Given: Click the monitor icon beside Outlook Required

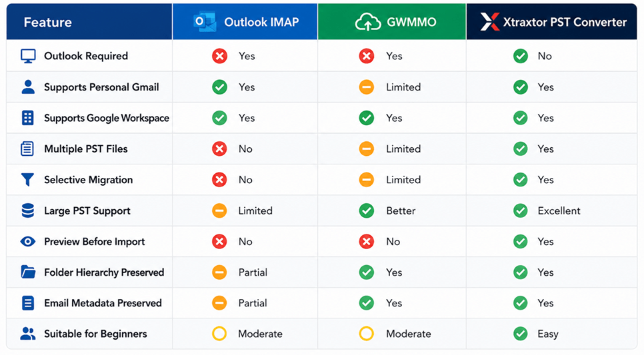Looking at the screenshot, I should [x=28, y=56].
